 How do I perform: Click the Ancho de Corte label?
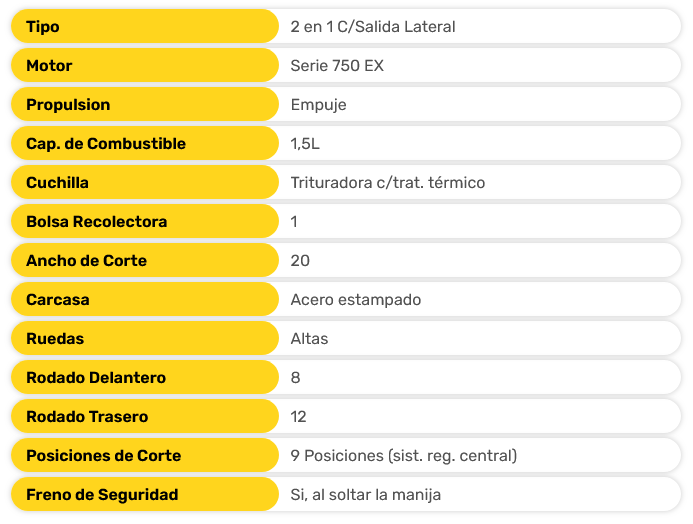tap(86, 261)
